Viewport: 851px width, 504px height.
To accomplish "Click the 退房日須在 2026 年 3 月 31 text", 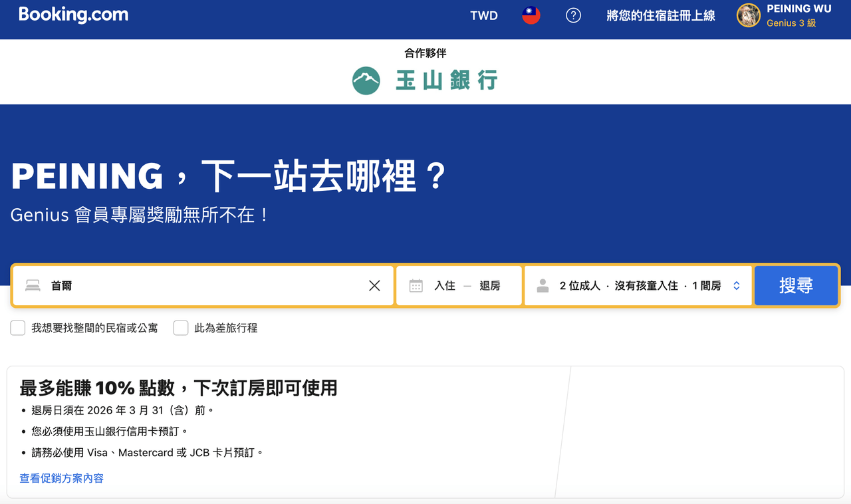I will coord(122,410).
